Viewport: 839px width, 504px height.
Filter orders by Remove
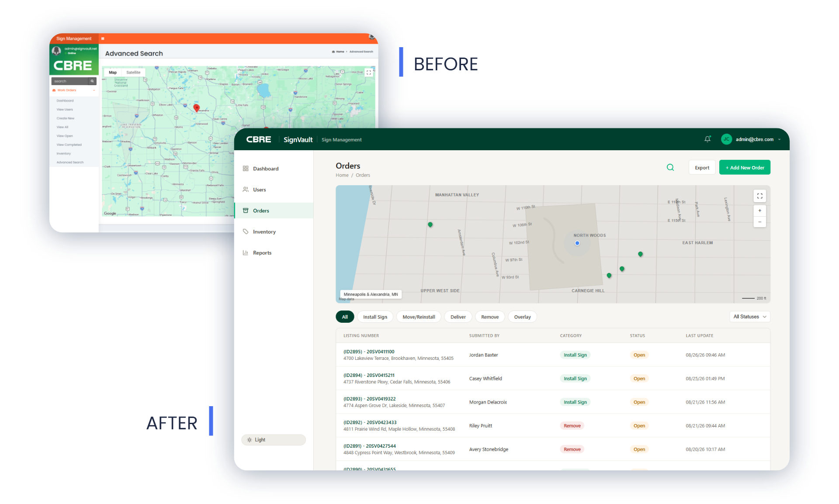tap(490, 317)
